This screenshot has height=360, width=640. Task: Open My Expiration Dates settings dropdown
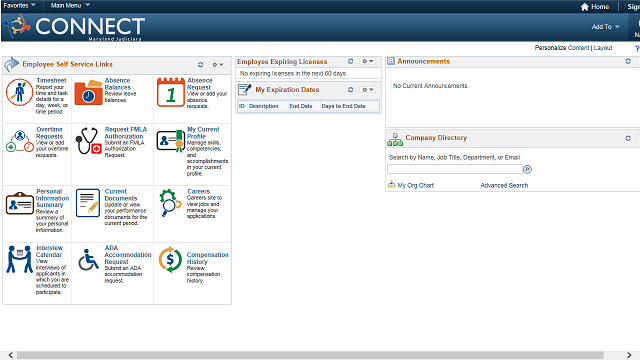click(368, 89)
